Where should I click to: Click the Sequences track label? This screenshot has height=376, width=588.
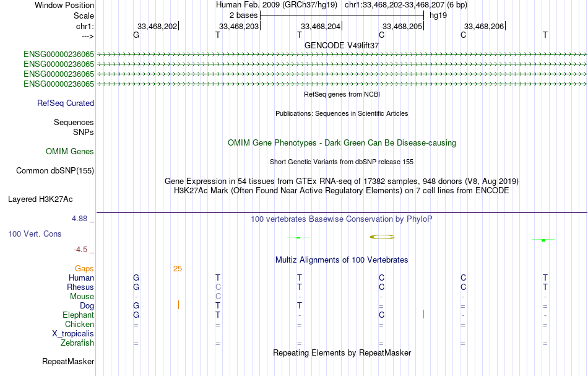pos(74,122)
